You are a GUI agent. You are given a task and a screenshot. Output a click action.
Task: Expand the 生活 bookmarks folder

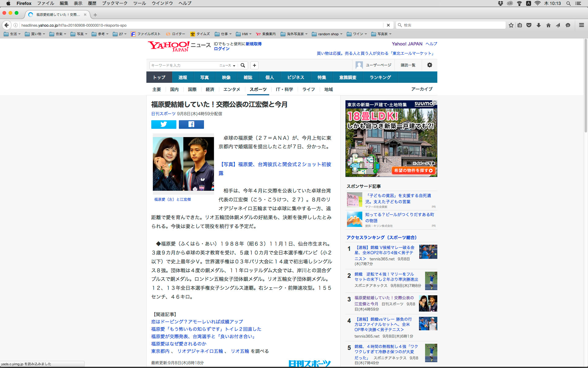pyautogui.click(x=12, y=34)
